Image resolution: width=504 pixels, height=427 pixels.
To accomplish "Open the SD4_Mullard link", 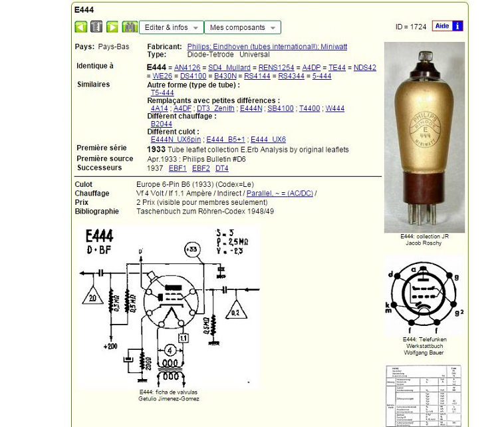I will click(x=229, y=68).
